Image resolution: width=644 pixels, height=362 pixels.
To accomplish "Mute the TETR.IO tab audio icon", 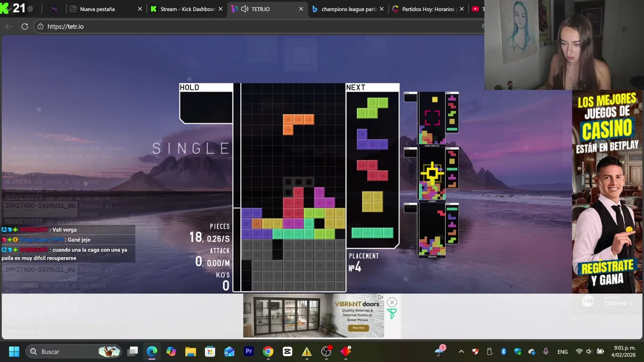I will [245, 9].
